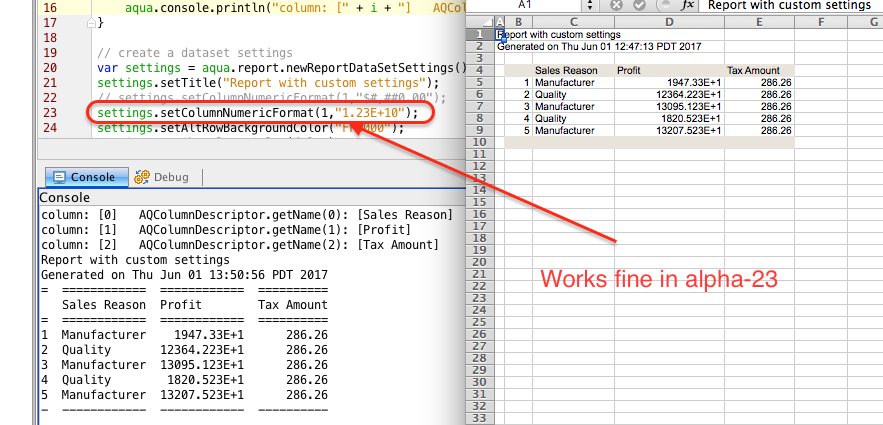This screenshot has width=883, height=425.
Task: Click the '// create a dataset settings' comment
Action: tap(195, 53)
